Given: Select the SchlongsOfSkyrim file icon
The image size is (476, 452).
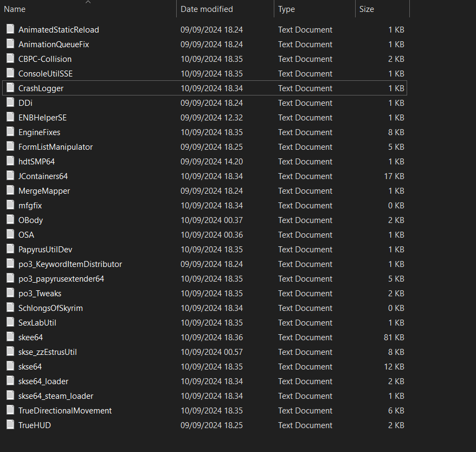Looking at the screenshot, I should 10,308.
